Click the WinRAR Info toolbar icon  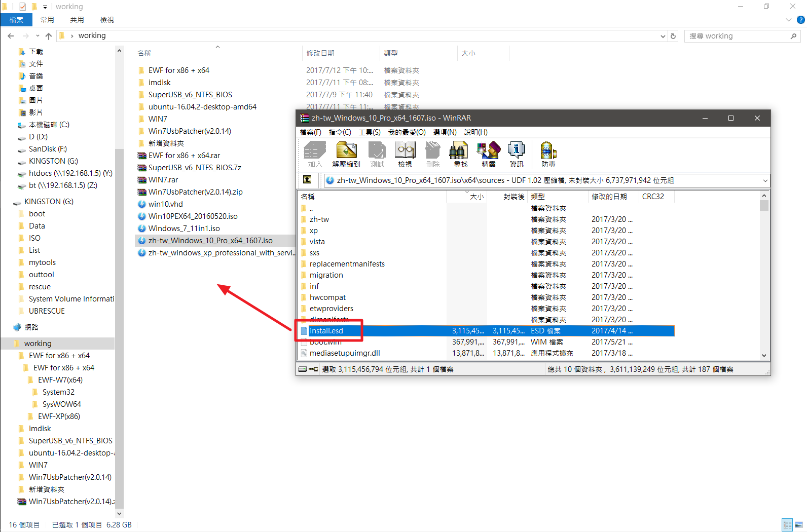[x=516, y=154]
